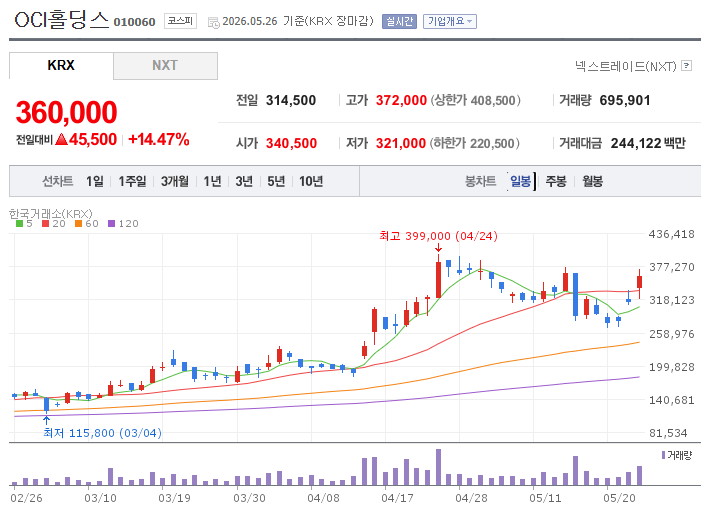Click the calendar clock icon beside the date
701x507 pixels.
pos(214,22)
